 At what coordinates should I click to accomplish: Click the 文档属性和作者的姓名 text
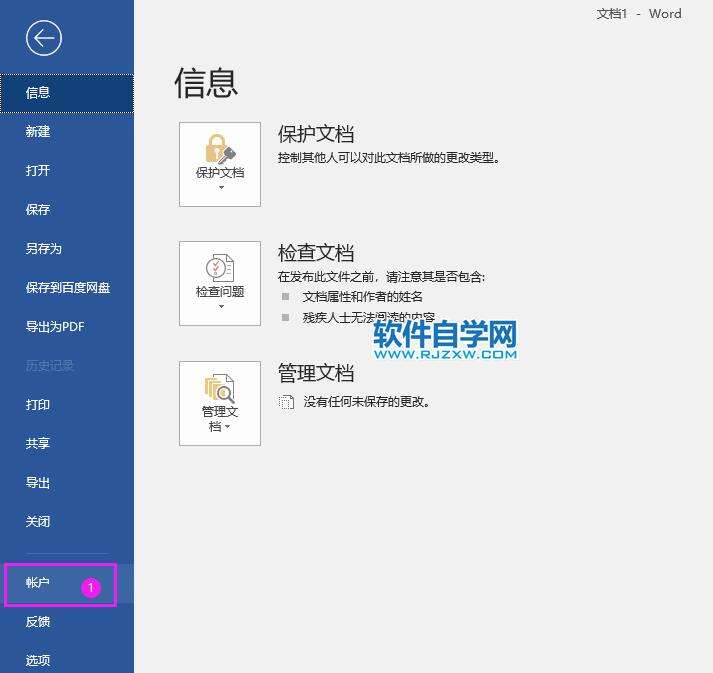click(362, 297)
